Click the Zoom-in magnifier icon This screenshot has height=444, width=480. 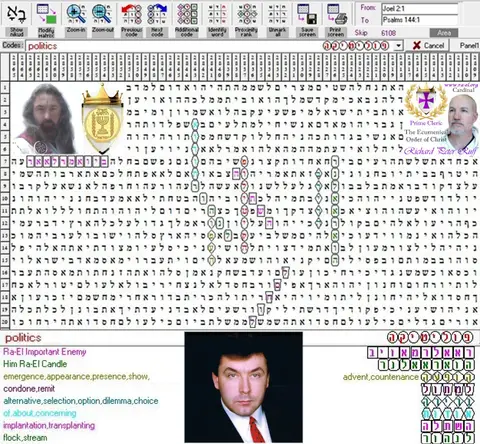(76, 14)
